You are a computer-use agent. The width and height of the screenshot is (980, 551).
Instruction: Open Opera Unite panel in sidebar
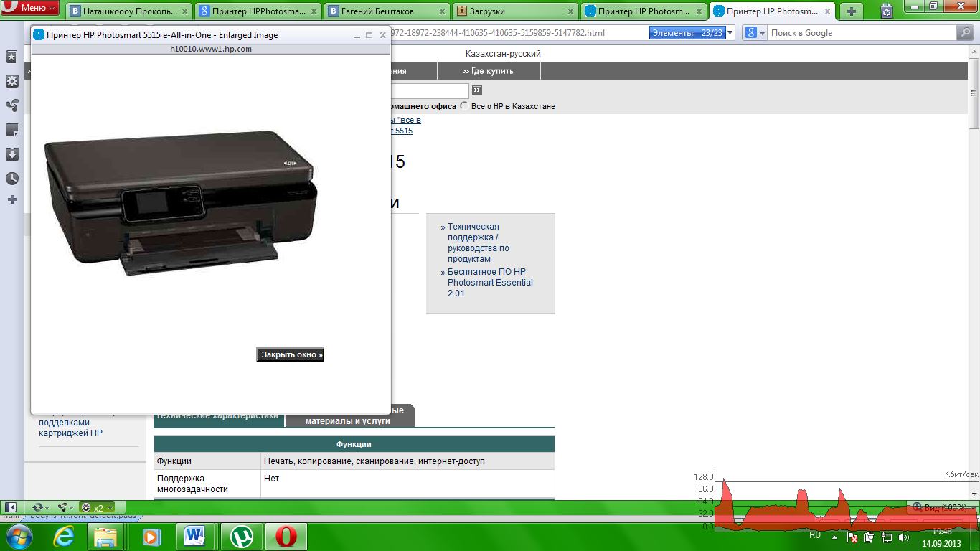(x=12, y=105)
